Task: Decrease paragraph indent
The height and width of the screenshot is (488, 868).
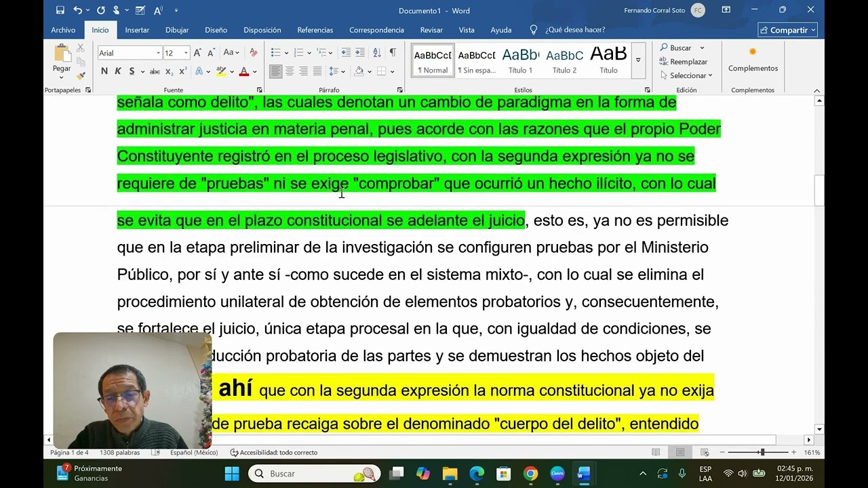Action: tap(346, 53)
